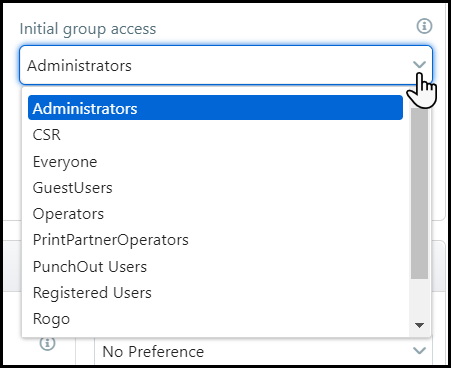Viewport: 451px width, 368px height.
Task: Click the Initial group access label
Action: tap(88, 29)
